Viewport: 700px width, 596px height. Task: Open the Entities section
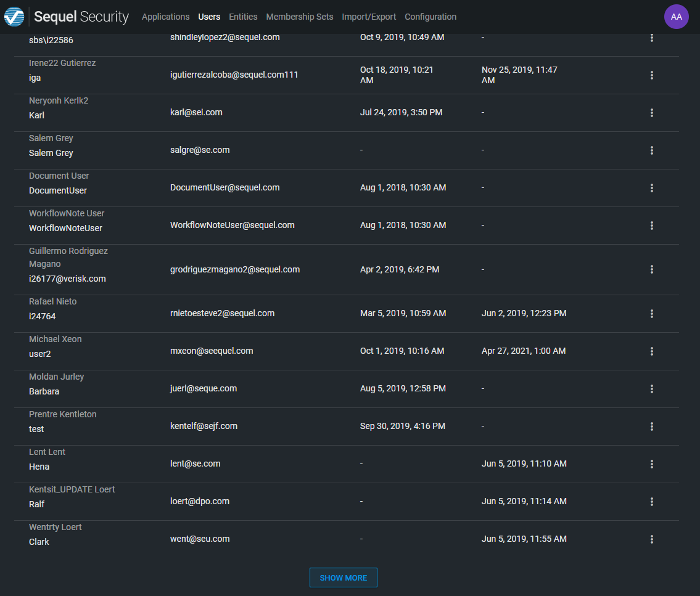[243, 17]
